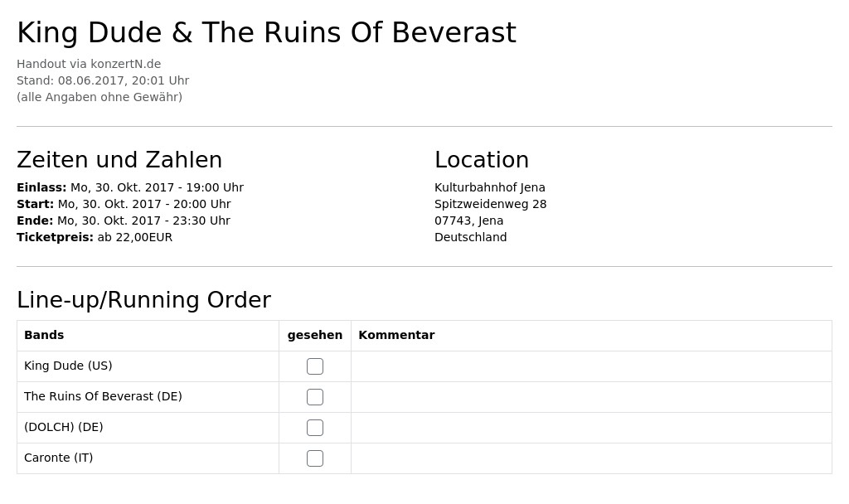849x504 pixels.
Task: Click 'Handout via konzertN.de' text
Action: point(89,64)
